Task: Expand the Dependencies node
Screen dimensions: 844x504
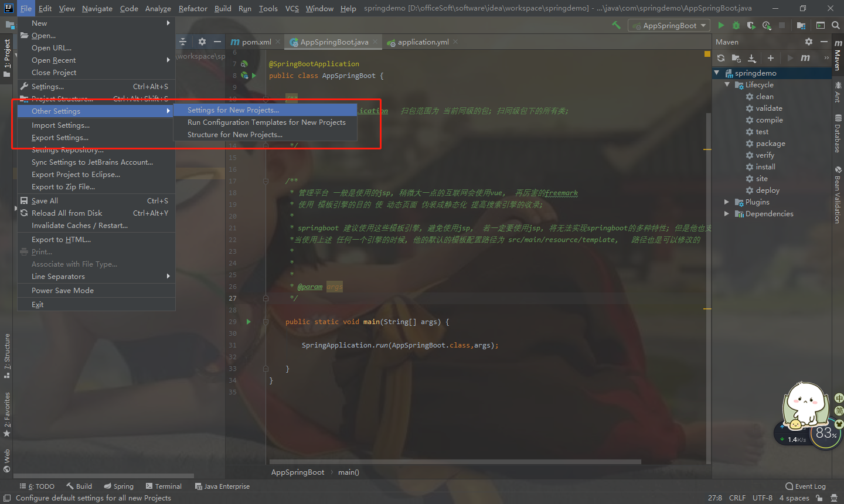Action: 727,213
